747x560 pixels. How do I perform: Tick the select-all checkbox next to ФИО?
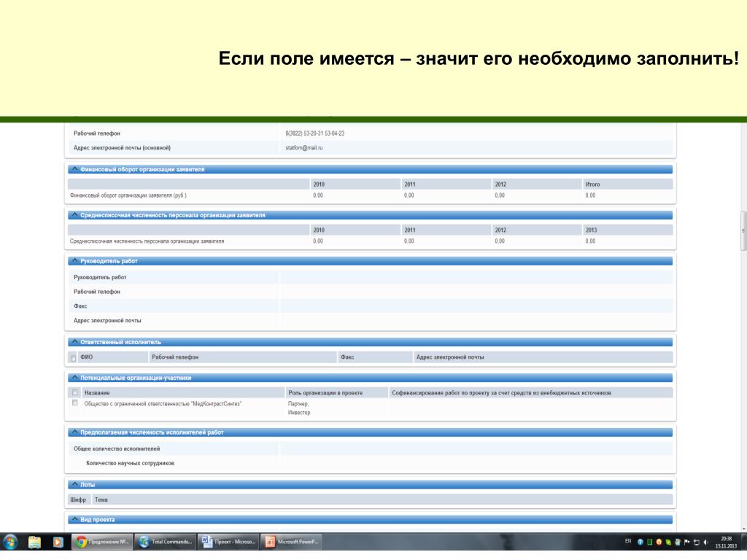(74, 358)
